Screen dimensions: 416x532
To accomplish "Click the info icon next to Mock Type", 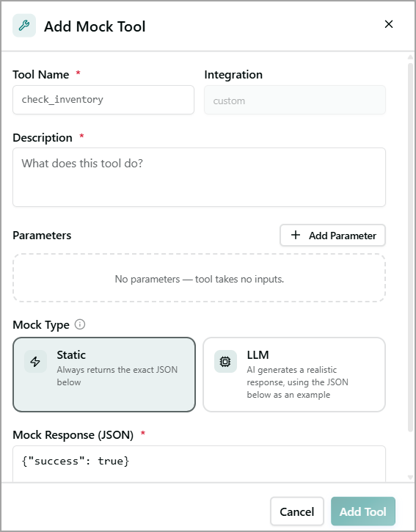I will click(x=80, y=324).
